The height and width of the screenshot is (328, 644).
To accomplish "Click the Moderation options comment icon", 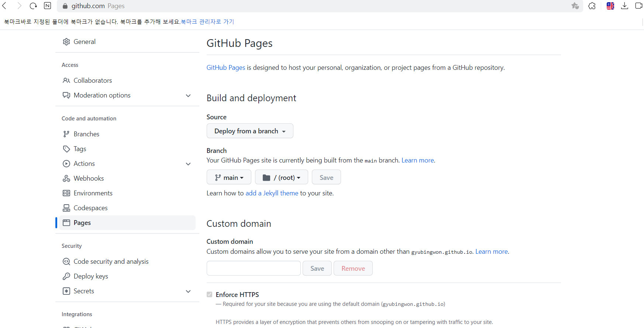I will [x=66, y=95].
